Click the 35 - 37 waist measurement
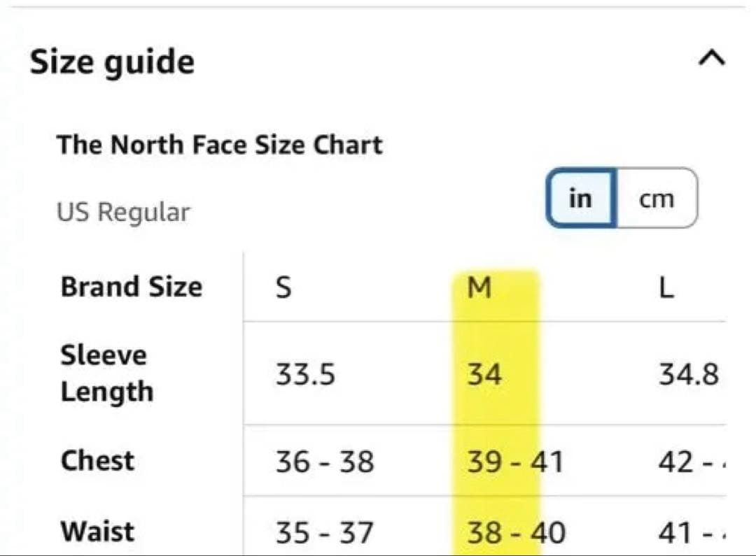The image size is (756, 556). tap(325, 533)
